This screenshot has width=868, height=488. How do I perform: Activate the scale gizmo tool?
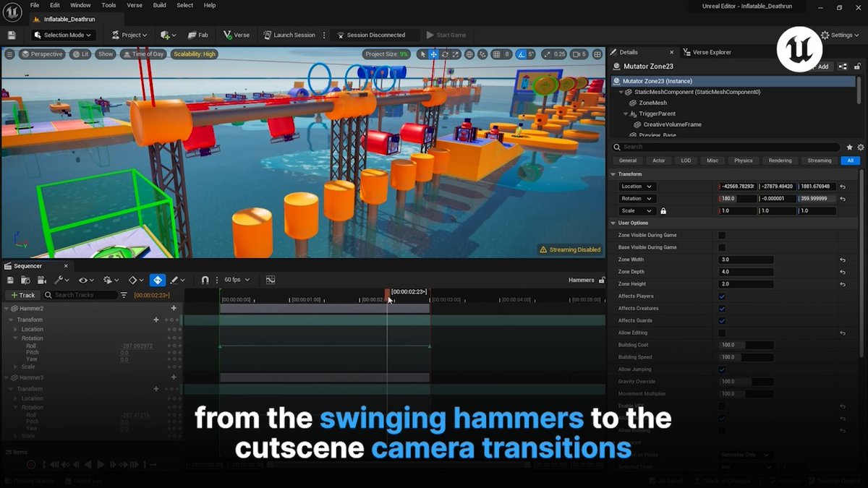(456, 54)
